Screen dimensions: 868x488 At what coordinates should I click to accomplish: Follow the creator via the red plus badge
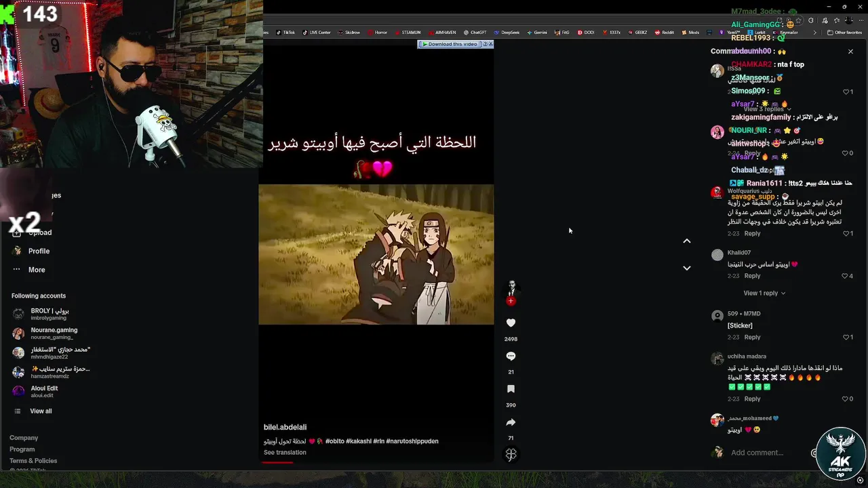(x=511, y=301)
